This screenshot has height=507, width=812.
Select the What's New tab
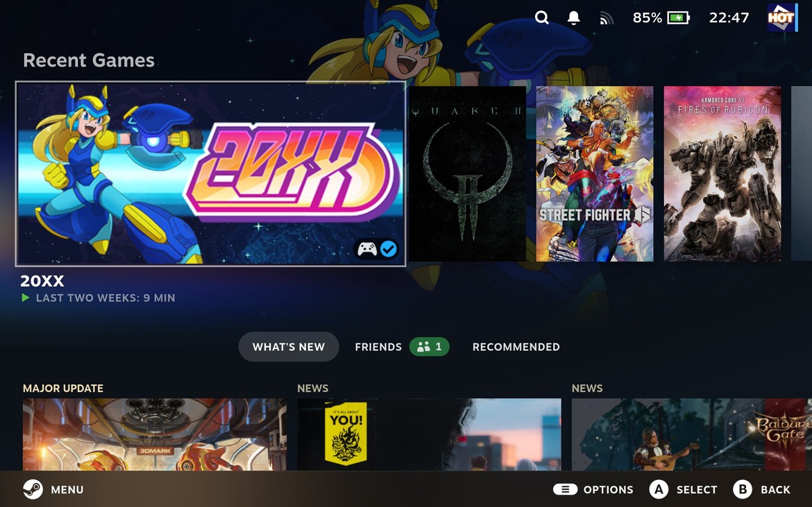point(288,347)
